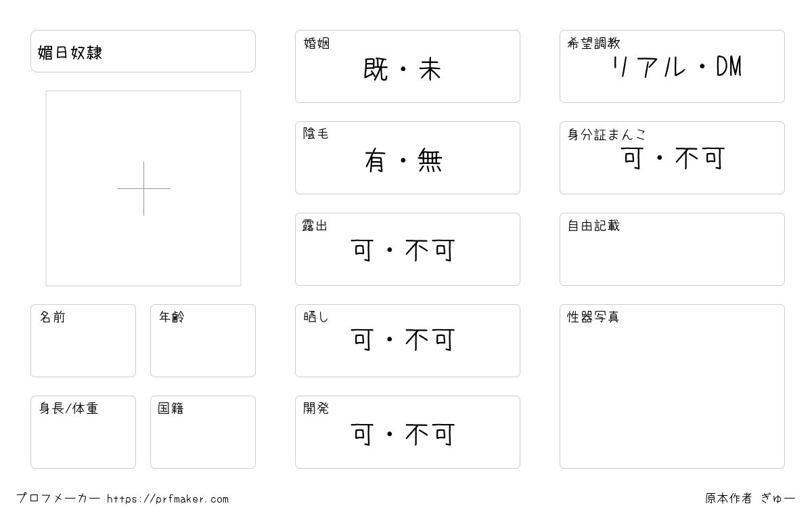Click the 名前 input box
Viewport: 812px width, 508px height.
coord(83,341)
